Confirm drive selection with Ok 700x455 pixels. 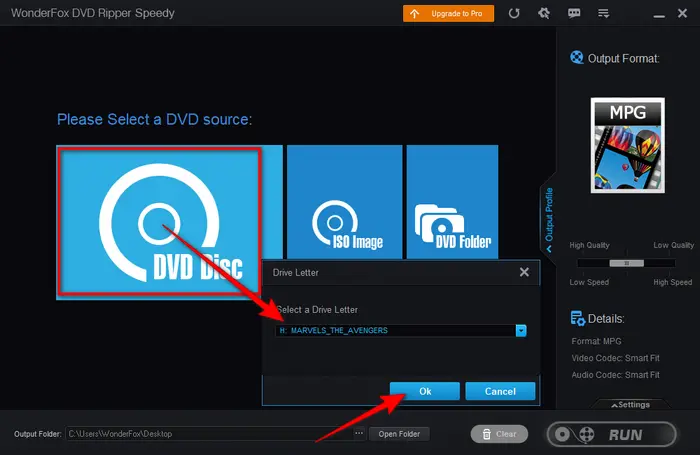click(425, 391)
